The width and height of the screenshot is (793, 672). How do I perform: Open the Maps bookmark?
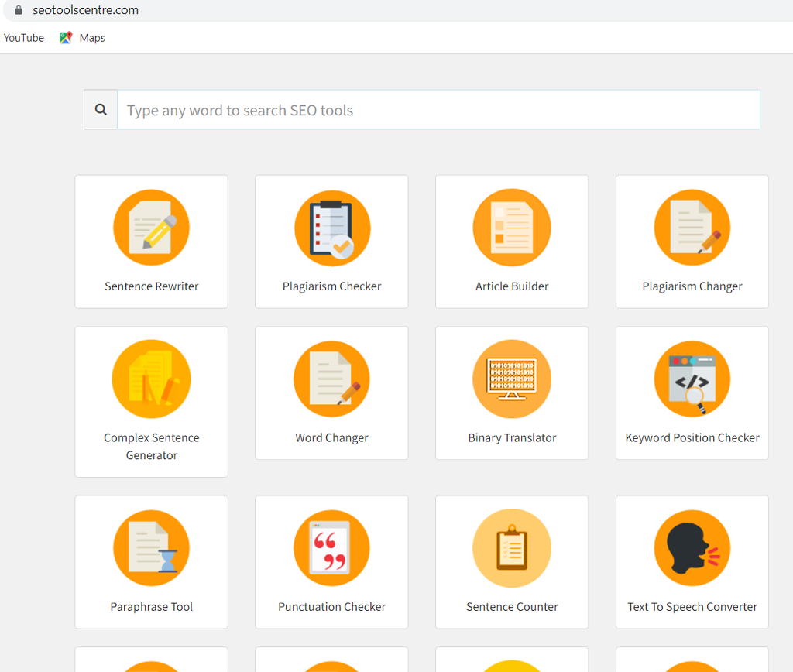[x=81, y=37]
